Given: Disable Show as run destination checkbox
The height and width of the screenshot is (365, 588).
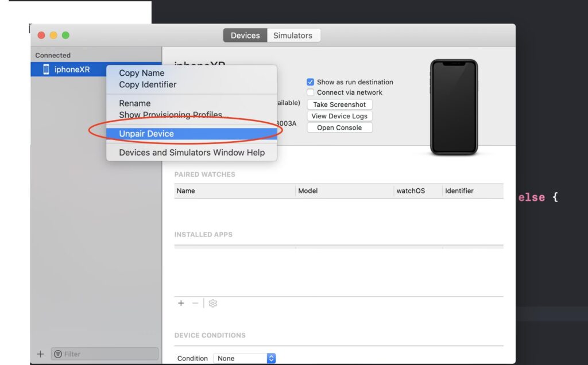Looking at the screenshot, I should pos(311,82).
